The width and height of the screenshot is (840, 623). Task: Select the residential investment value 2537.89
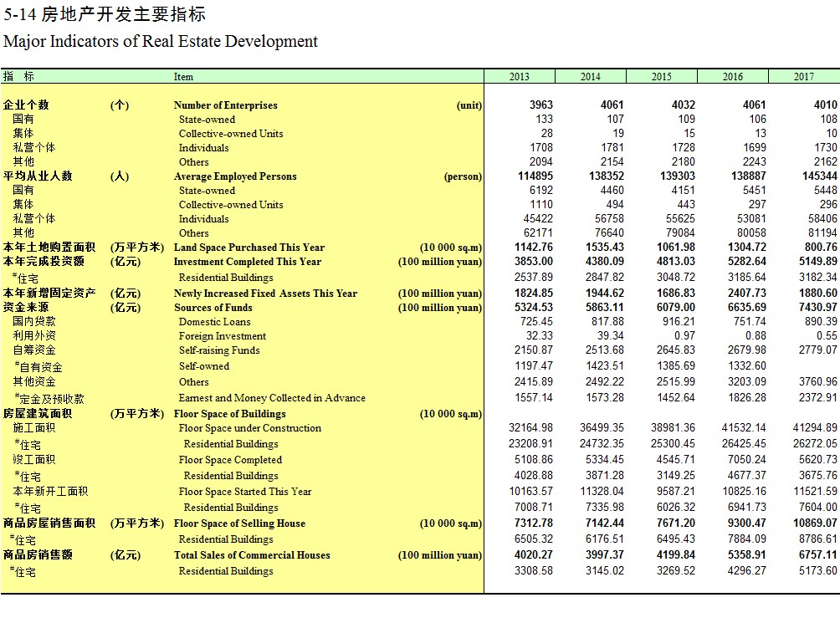[534, 278]
